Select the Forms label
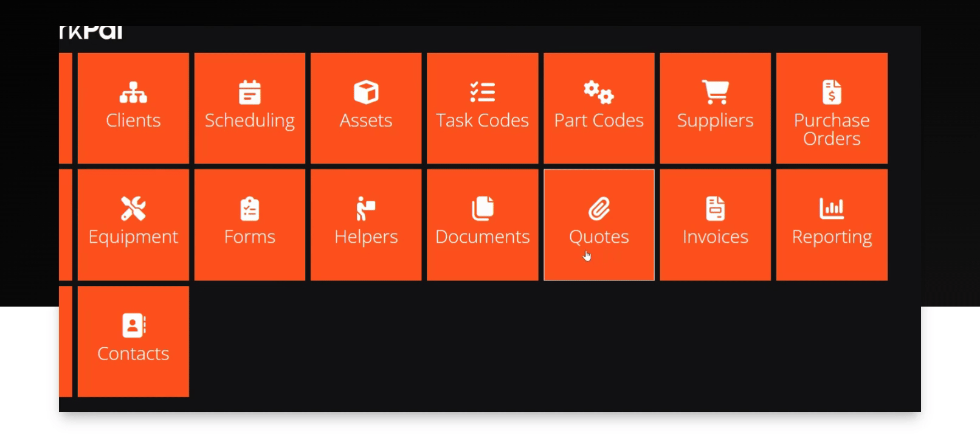This screenshot has width=980, height=438. pyautogui.click(x=250, y=237)
